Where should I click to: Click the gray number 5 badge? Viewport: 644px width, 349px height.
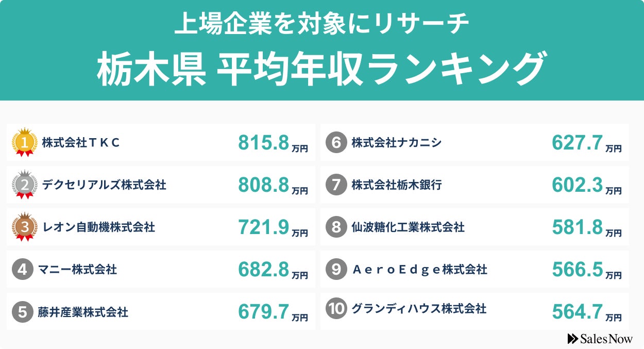(23, 311)
